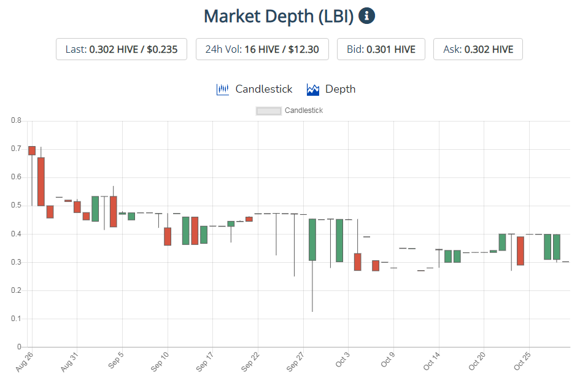The image size is (588, 388).
Task: Click the Sep 22 x-axis label
Action: (250, 362)
